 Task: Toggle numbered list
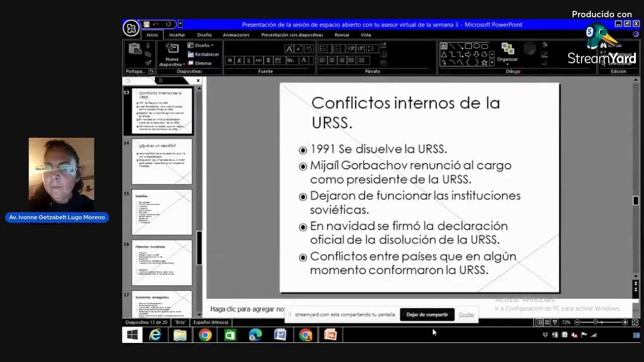coord(337,49)
